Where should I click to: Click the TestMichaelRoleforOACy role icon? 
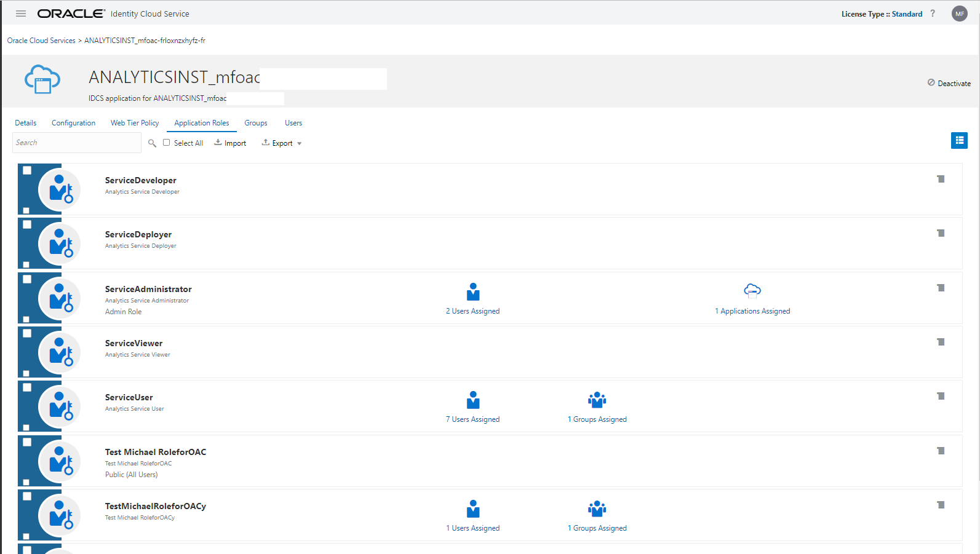coord(60,515)
